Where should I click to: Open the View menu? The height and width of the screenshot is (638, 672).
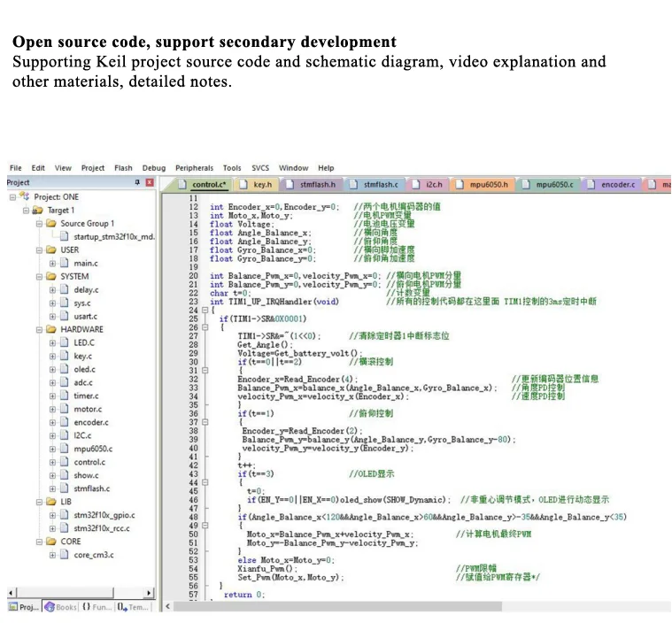click(63, 168)
